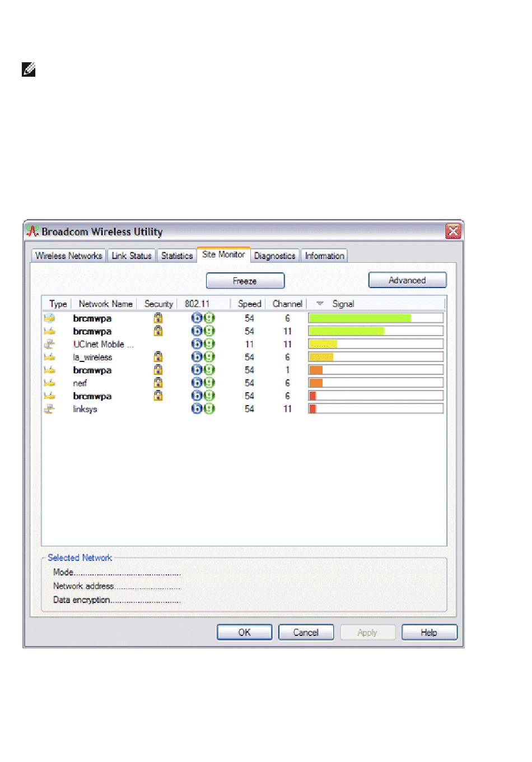Click the security lock icon for la_wireless
The height and width of the screenshot is (762, 532).
pyautogui.click(x=158, y=356)
